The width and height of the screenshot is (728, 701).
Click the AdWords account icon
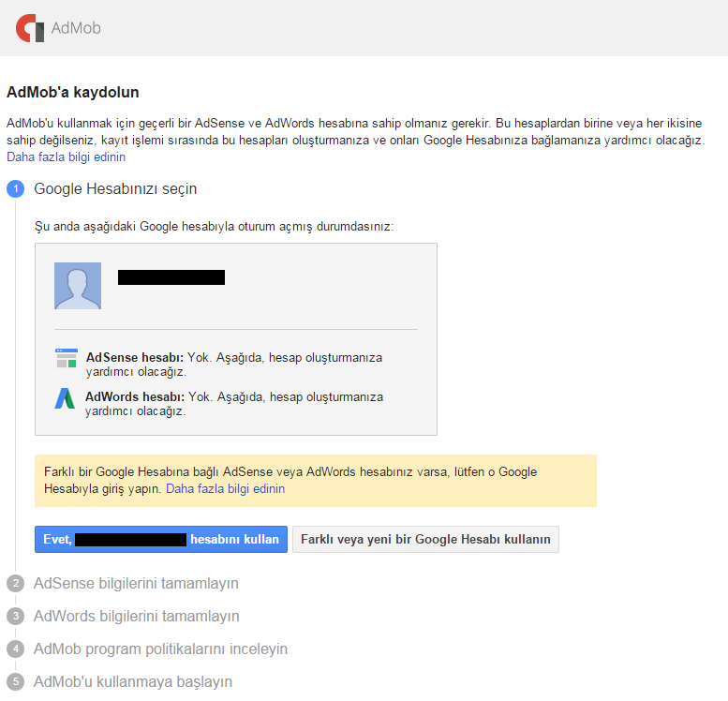point(65,397)
